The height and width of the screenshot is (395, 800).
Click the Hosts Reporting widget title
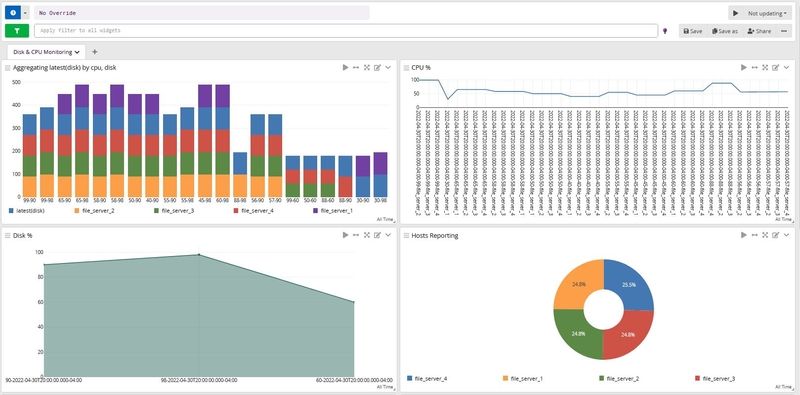click(x=435, y=235)
